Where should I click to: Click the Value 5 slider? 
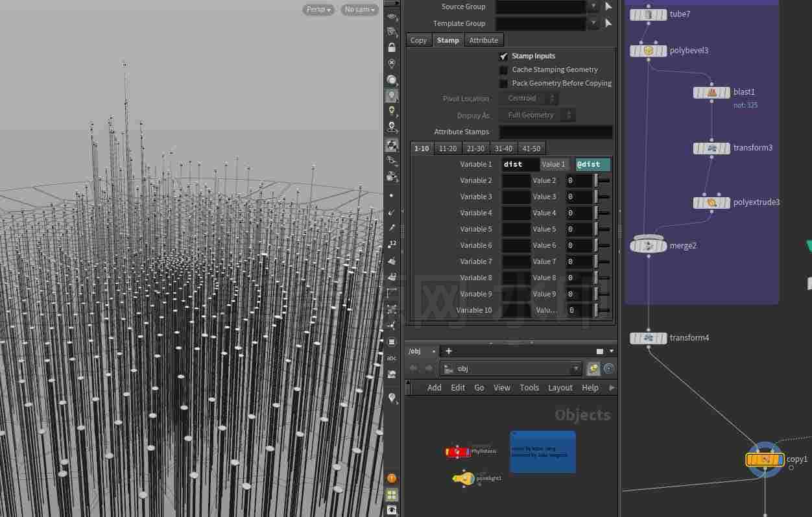click(603, 230)
